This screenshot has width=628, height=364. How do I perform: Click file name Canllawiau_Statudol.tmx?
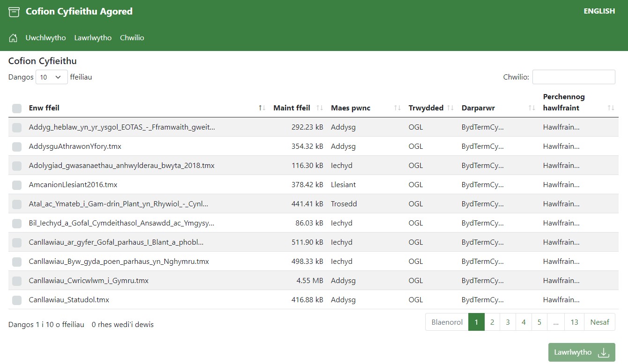[x=69, y=300]
